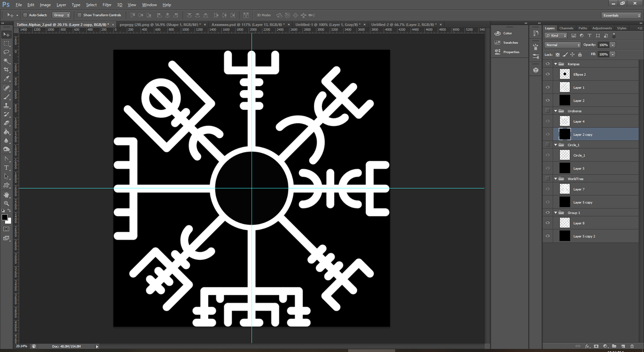This screenshot has width=644, height=352.
Task: Hide the Group 1 folder
Action: (x=548, y=213)
